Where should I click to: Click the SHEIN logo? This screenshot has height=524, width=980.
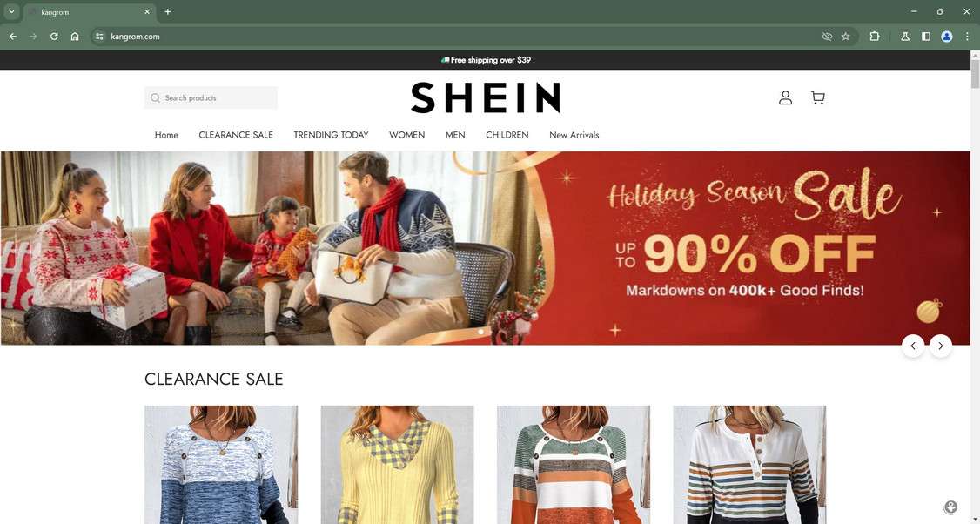coord(485,97)
